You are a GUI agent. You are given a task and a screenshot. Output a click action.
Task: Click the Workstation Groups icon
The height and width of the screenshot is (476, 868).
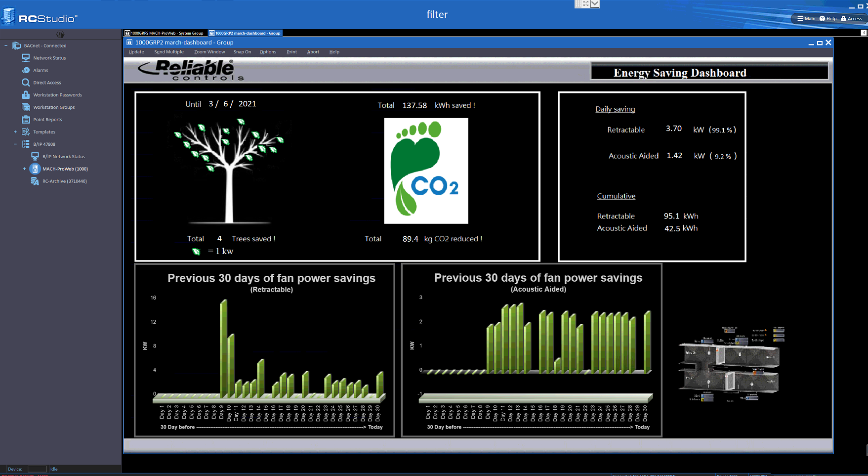(26, 107)
